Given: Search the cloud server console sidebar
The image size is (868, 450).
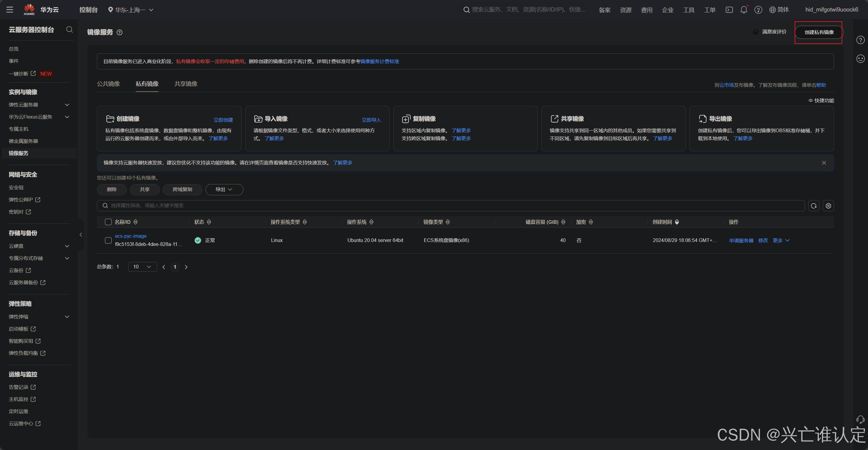Looking at the screenshot, I should tap(69, 30).
